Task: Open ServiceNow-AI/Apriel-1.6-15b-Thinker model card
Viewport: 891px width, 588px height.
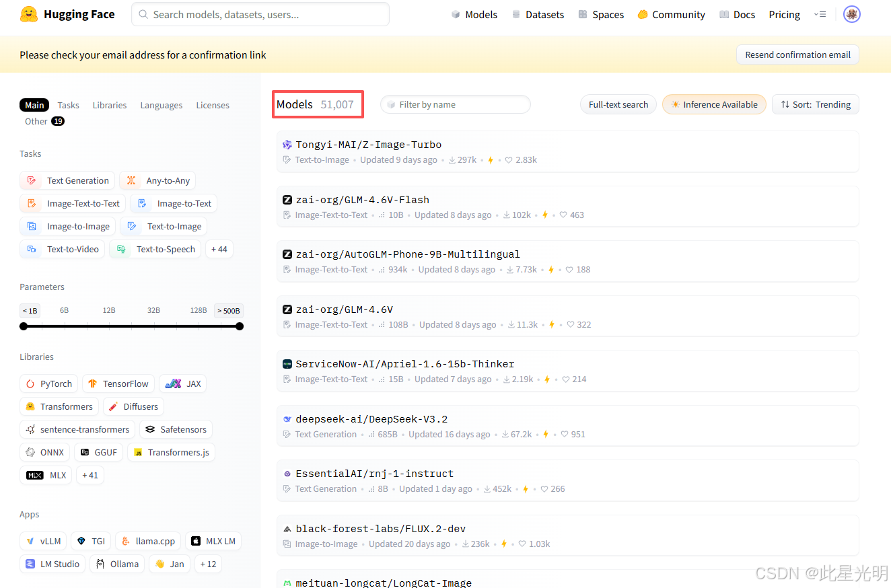Action: click(568, 371)
